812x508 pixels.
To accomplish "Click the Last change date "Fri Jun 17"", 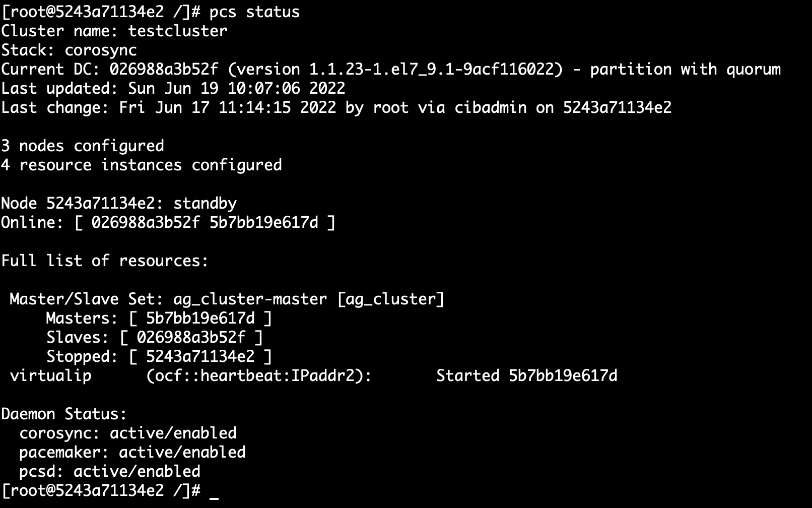I will 164,107.
